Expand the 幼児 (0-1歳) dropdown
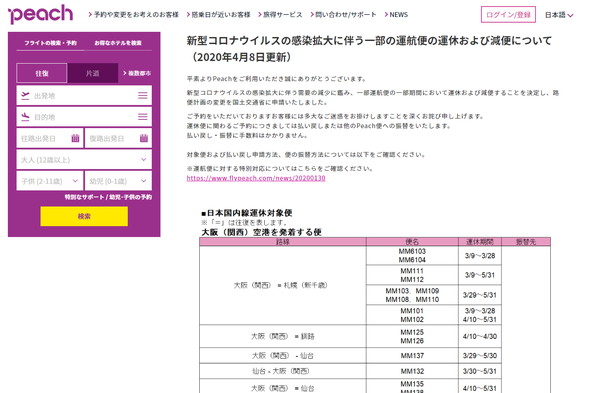This screenshot has width=590, height=393. pos(118,181)
